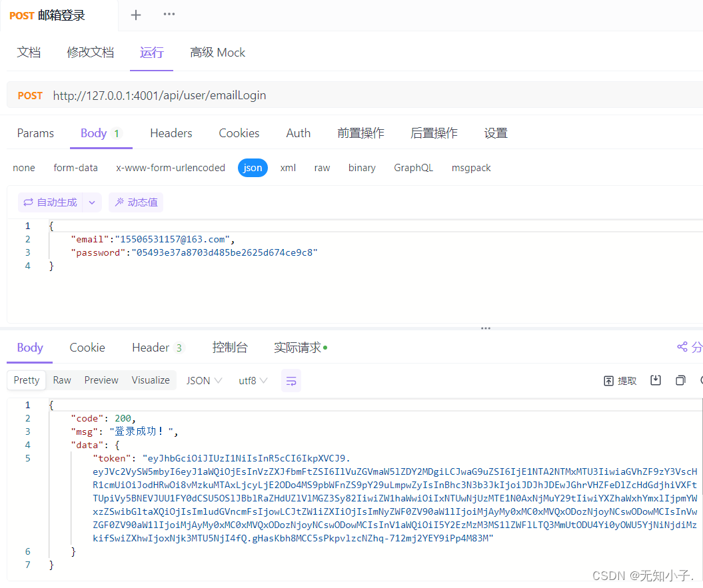Select the xml body type
Image resolution: width=703 pixels, height=588 pixels.
click(288, 168)
